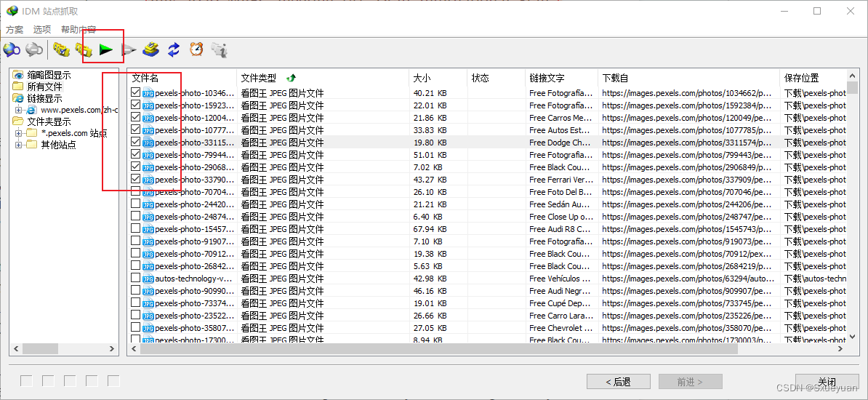Select 链接显示 in the left tree
Image resolution: width=868 pixels, height=400 pixels.
[45, 98]
